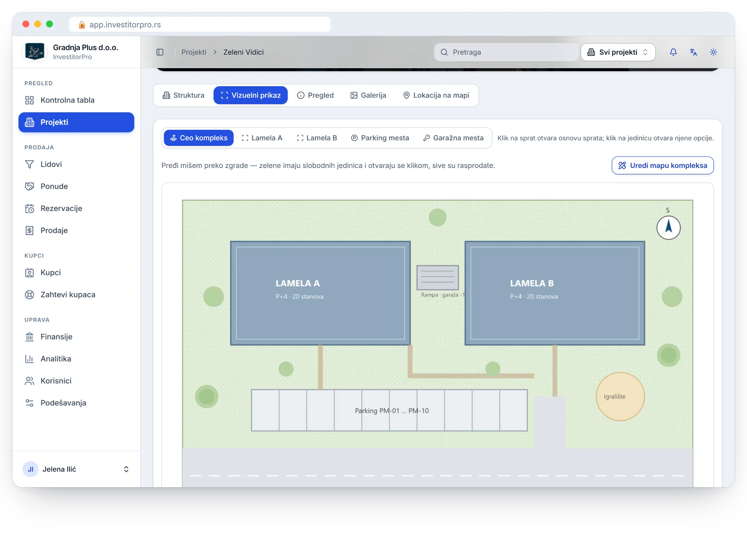Open LAMELA B building on map
This screenshot has height=560, width=747.
click(x=555, y=293)
